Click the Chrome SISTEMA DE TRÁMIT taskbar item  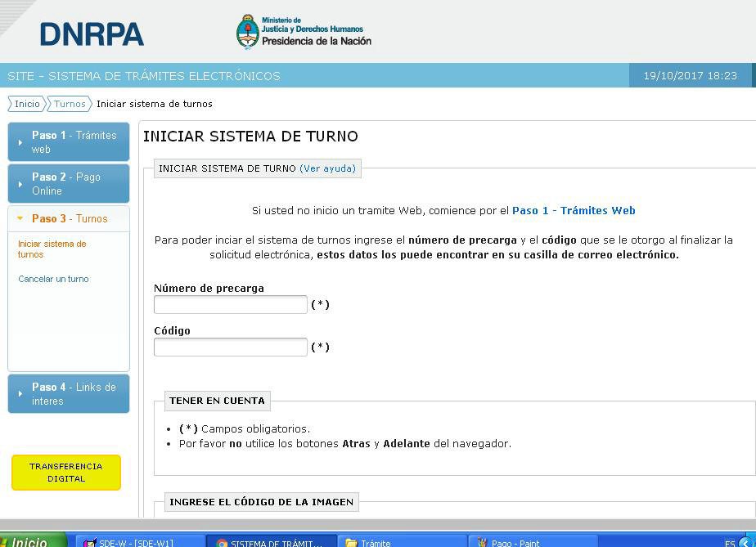[x=270, y=542]
